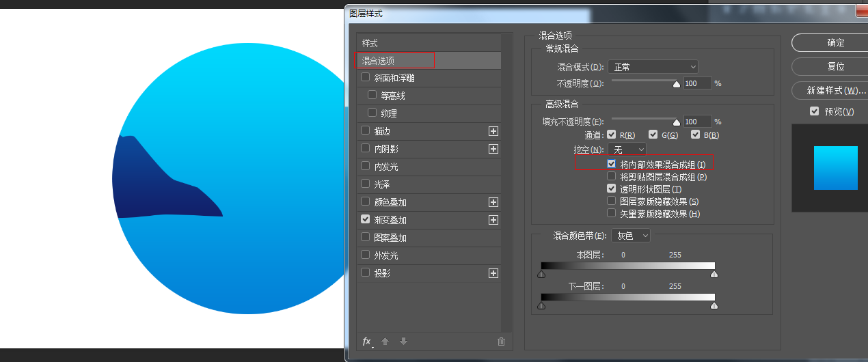Viewport: 868px width, 362px height.
Task: Enable 内阴影 checkbox
Action: click(x=366, y=148)
